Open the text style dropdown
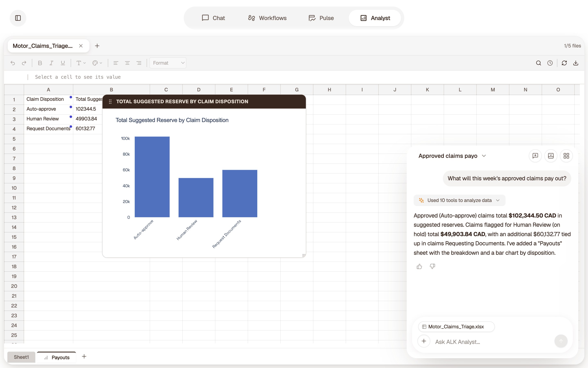 (81, 63)
